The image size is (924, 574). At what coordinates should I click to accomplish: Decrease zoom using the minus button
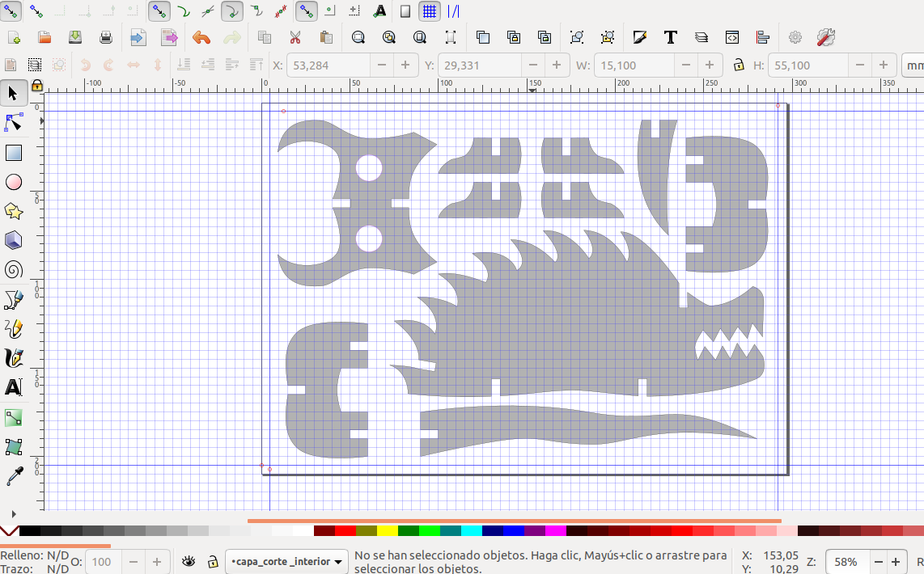pyautogui.click(x=879, y=561)
